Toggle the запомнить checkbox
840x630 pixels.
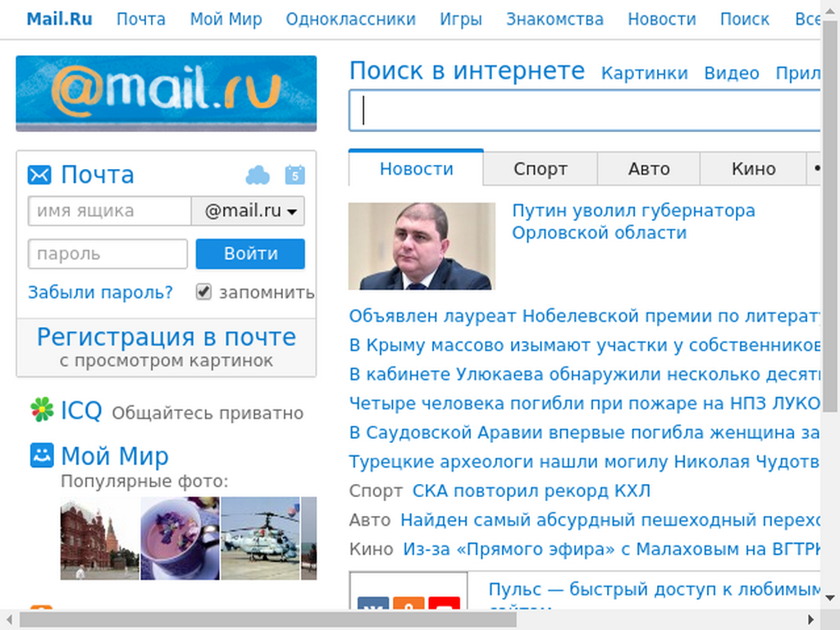tap(203, 292)
